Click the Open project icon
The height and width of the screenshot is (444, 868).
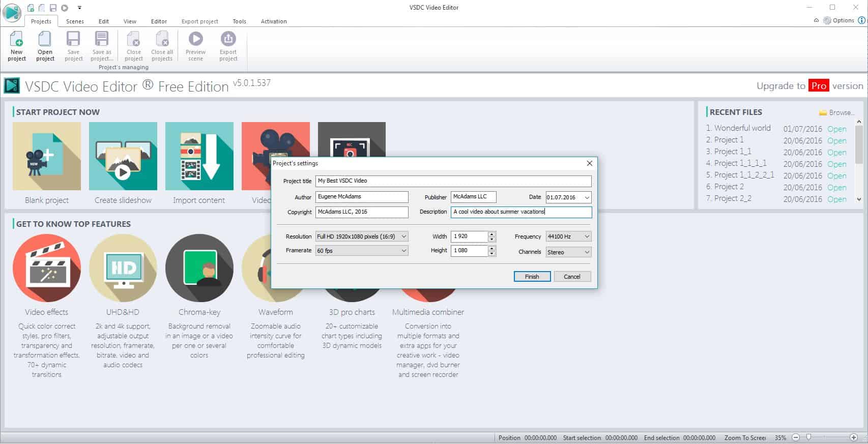pos(45,40)
